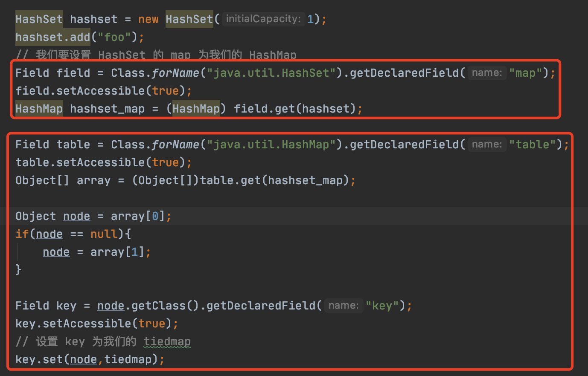Click the new keyword before HashSet constructor
Viewport: 588px width, 376px height.
tap(148, 19)
